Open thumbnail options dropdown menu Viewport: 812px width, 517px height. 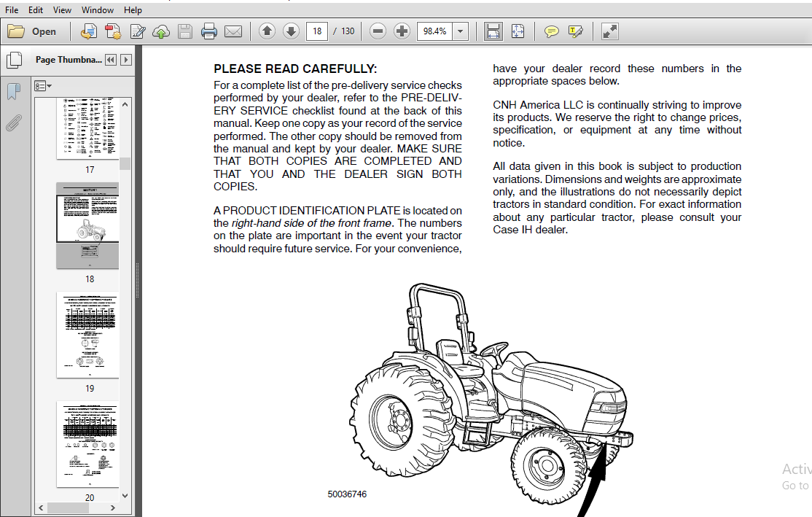click(x=42, y=86)
